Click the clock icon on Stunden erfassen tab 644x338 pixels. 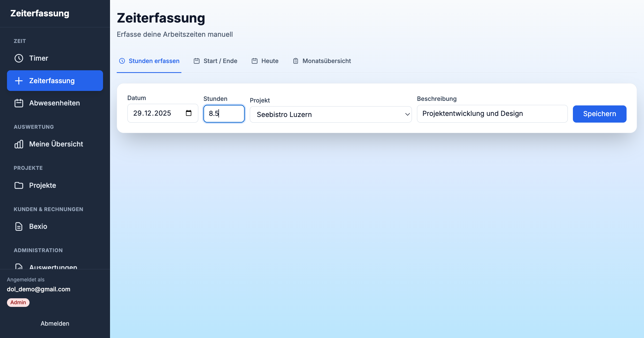click(122, 61)
